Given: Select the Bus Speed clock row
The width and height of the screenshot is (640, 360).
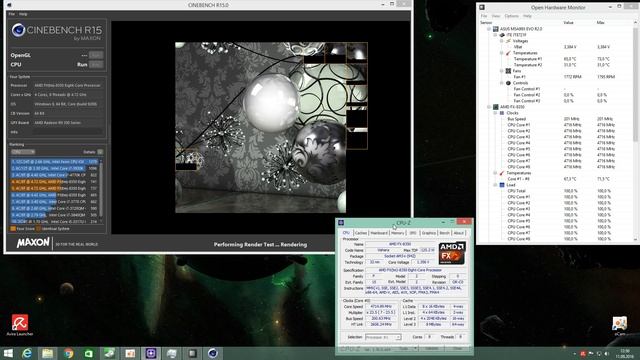Looking at the screenshot, I should click(556, 119).
